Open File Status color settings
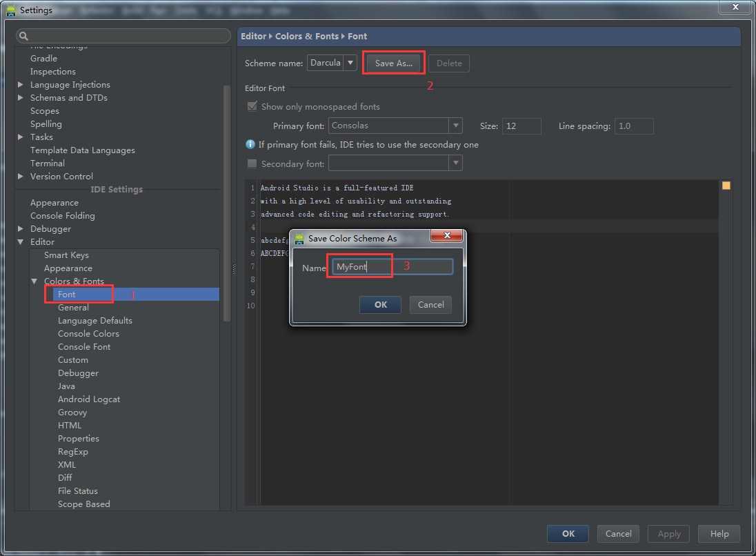 click(78, 490)
